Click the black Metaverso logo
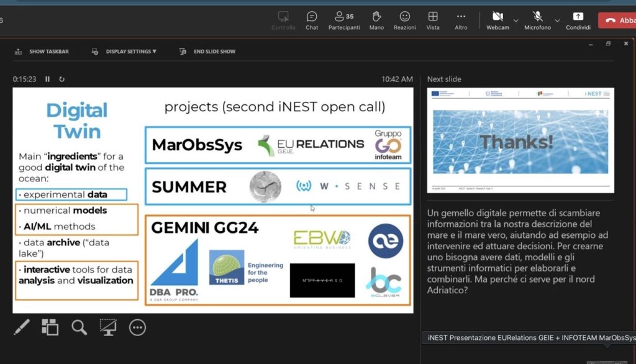 tap(322, 280)
